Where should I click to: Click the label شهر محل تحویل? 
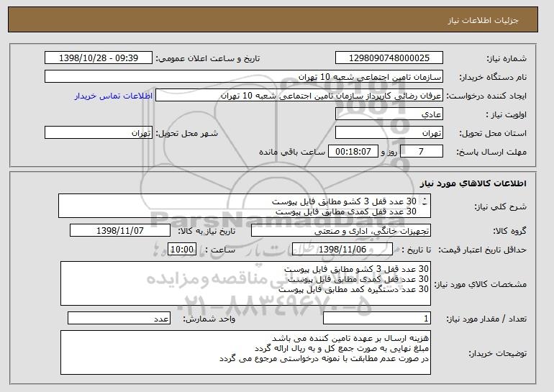(187, 133)
